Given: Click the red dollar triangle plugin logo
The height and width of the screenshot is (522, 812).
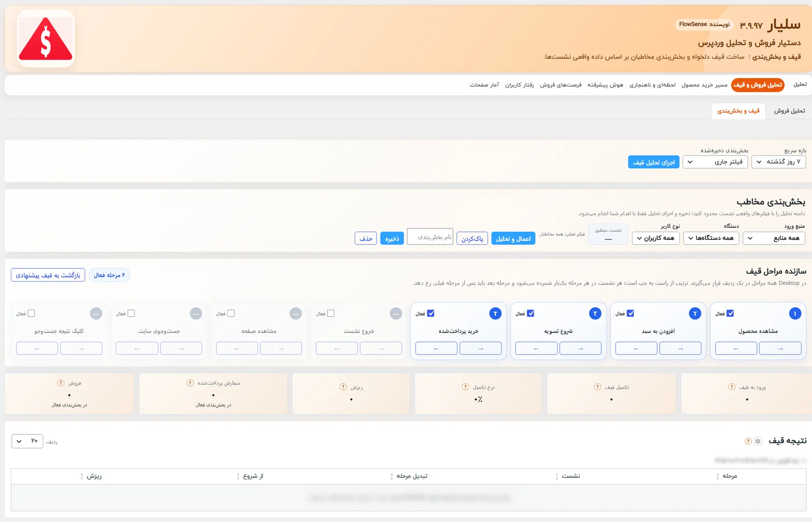Looking at the screenshot, I should (x=46, y=39).
